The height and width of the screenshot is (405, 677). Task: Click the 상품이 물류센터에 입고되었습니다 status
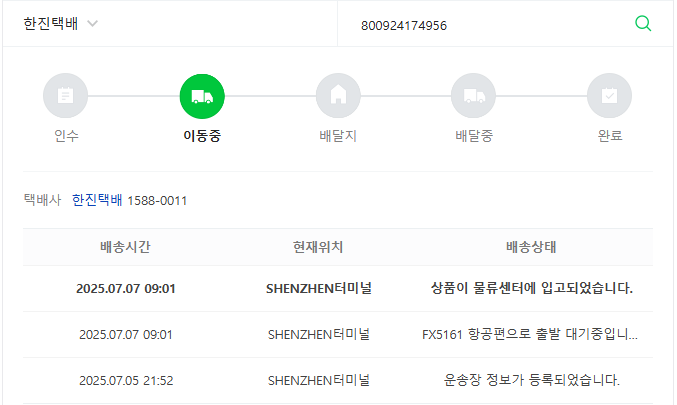(x=532, y=288)
